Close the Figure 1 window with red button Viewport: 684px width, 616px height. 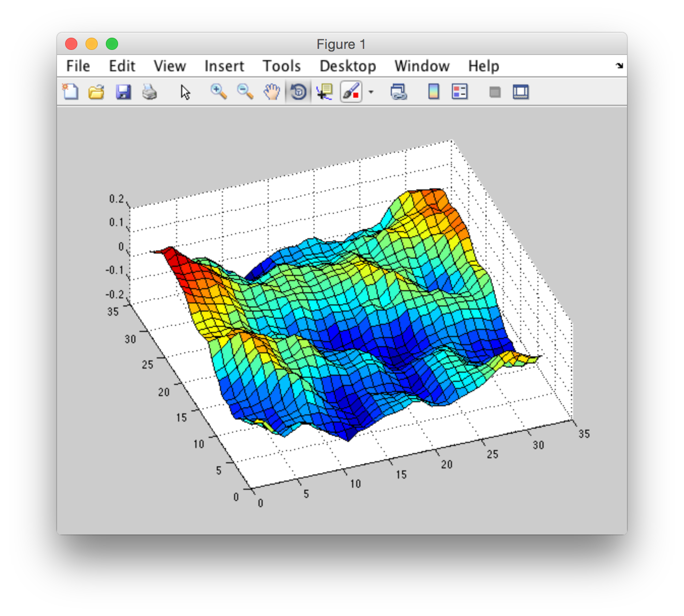[x=71, y=44]
